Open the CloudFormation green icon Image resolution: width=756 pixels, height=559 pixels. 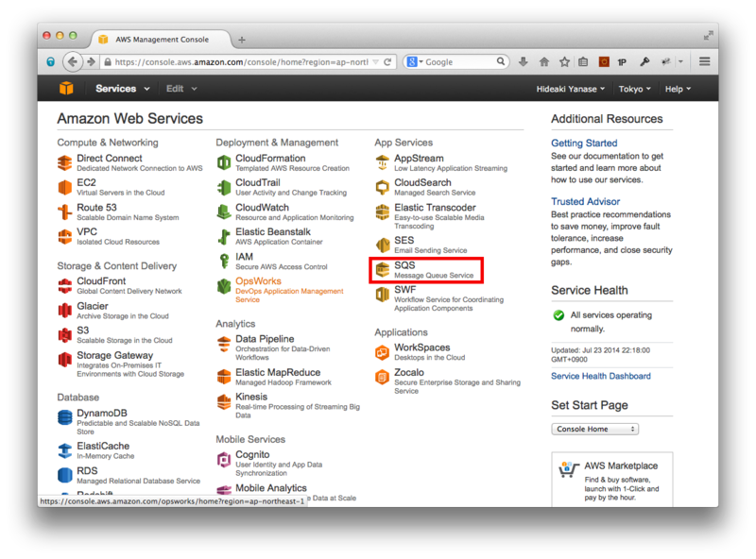(x=224, y=162)
